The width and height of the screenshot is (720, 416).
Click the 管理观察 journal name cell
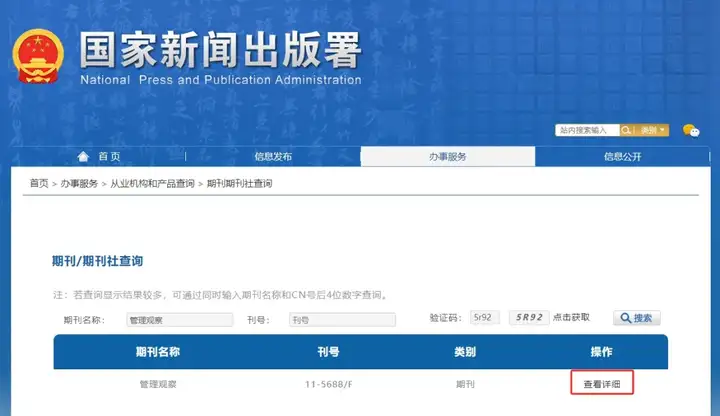pos(158,384)
